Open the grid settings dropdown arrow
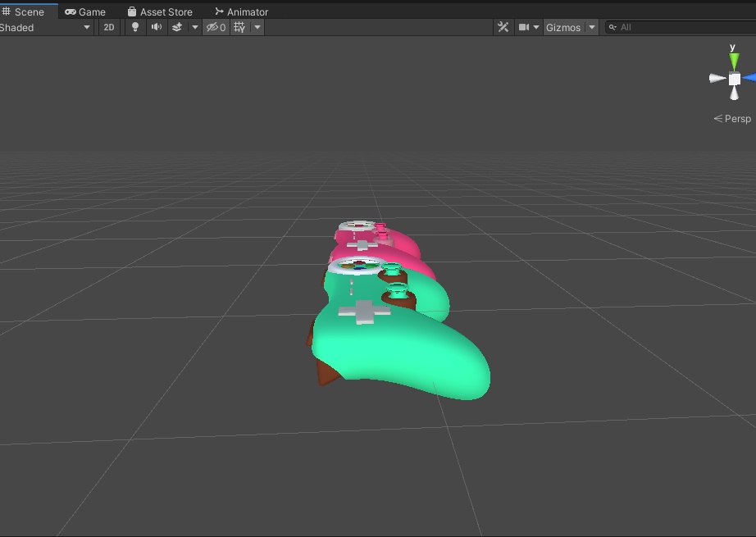 click(x=257, y=27)
